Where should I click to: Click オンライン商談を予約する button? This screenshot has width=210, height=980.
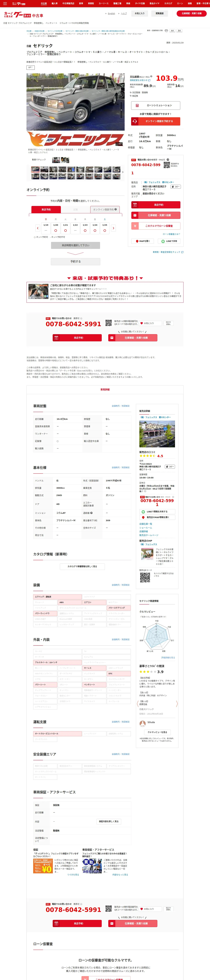[x=156, y=121]
